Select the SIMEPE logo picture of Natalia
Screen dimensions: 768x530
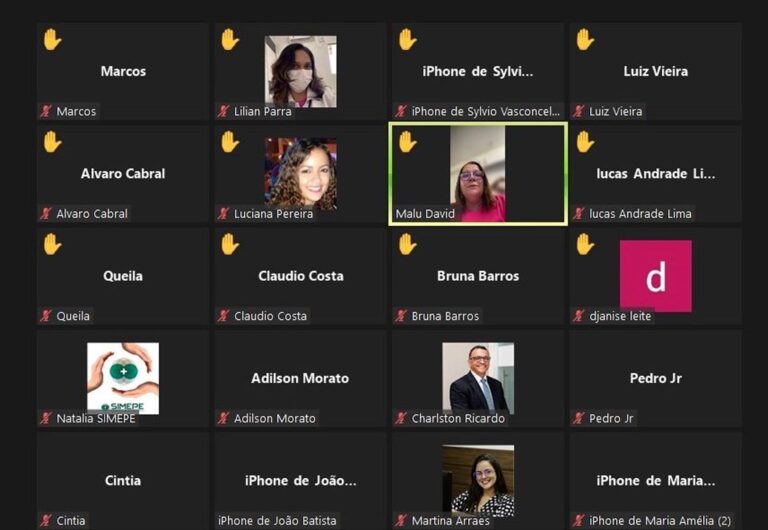pyautogui.click(x=123, y=378)
